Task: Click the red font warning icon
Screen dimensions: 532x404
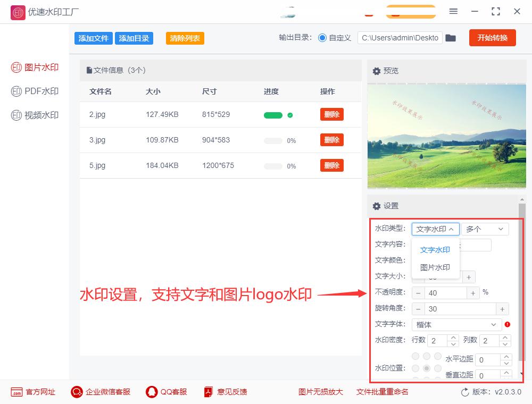Action: pos(507,324)
